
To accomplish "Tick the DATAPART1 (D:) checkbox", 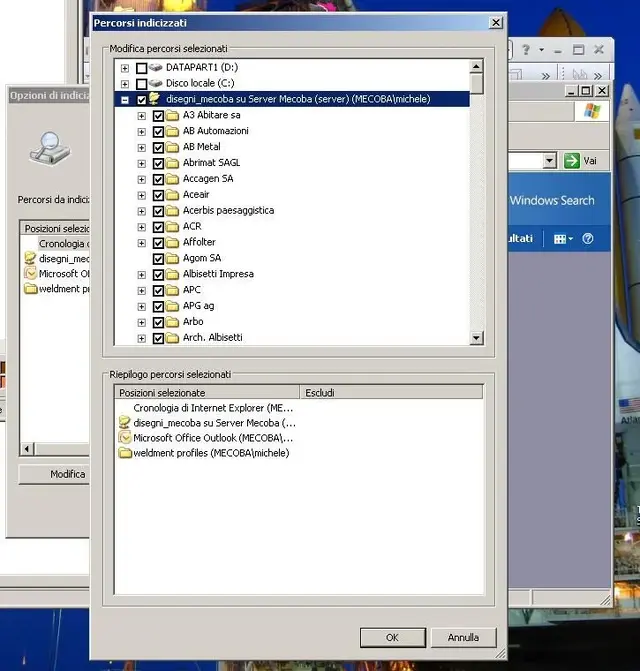I will [141, 68].
